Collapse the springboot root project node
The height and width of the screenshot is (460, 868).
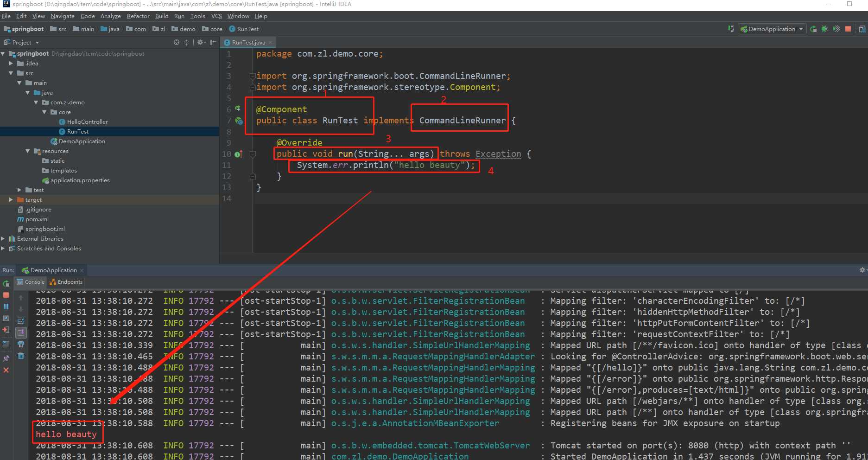(x=3, y=54)
